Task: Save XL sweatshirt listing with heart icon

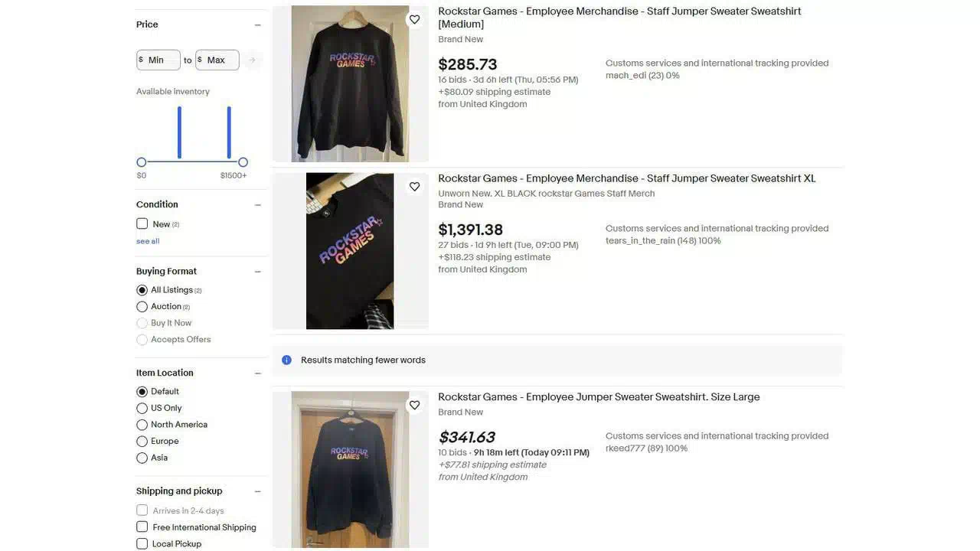Action: 414,187
